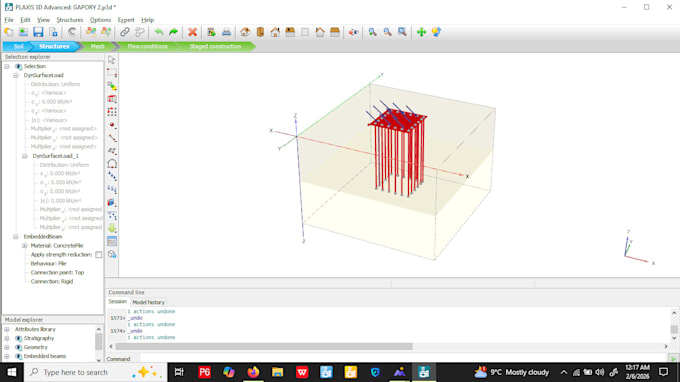Open the Options menu
This screenshot has width=680, height=382.
[x=100, y=20]
